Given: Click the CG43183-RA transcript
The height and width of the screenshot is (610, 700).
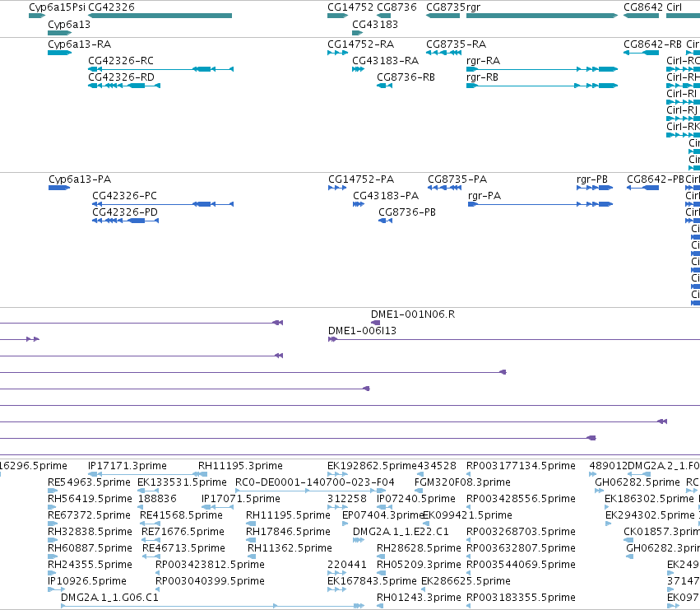Looking at the screenshot, I should pyautogui.click(x=358, y=69).
